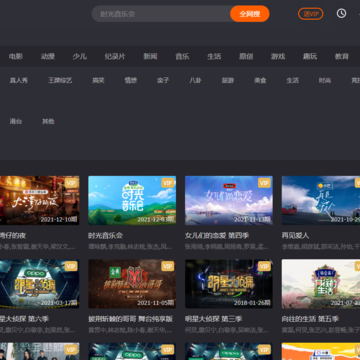Click the orange 全网搜 search button
This screenshot has width=360, height=360.
coord(250,14)
